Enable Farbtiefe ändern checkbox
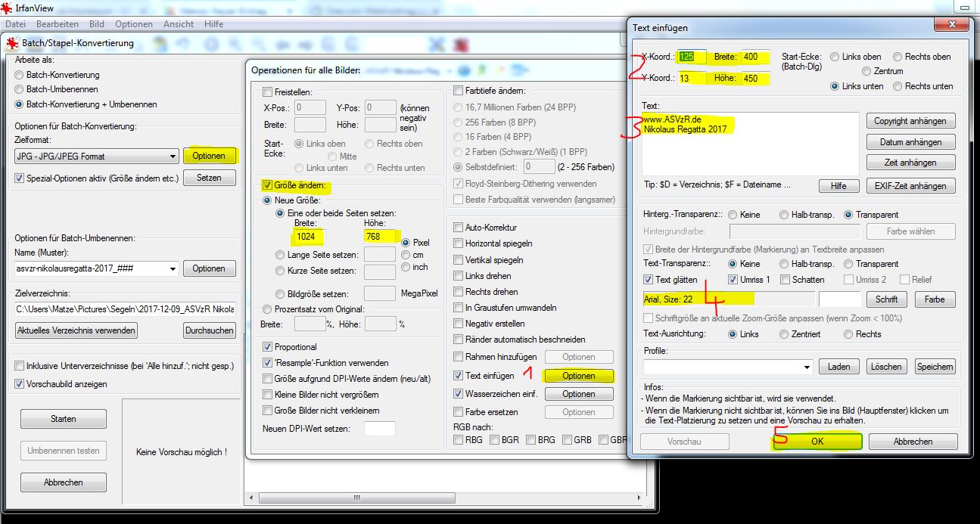This screenshot has width=980, height=524. point(459,91)
